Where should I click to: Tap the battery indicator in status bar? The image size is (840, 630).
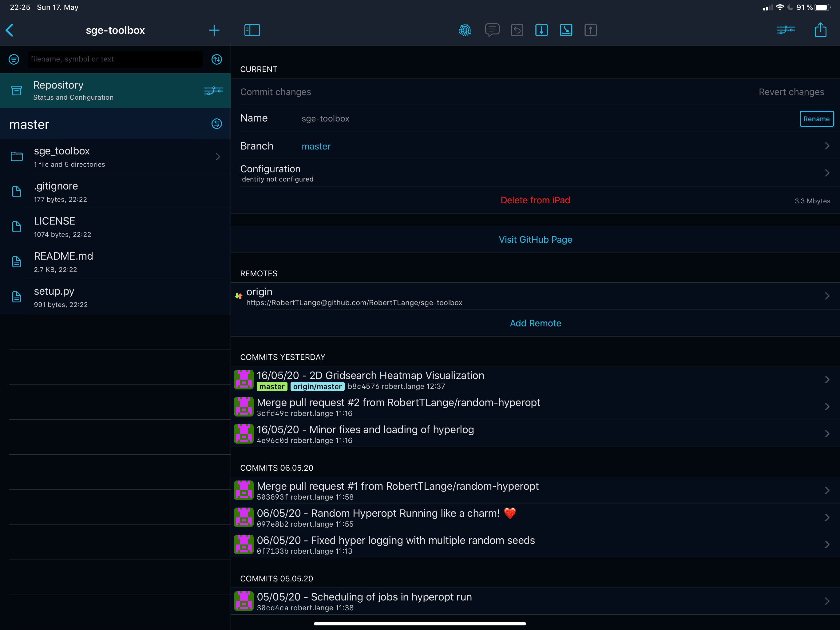pyautogui.click(x=822, y=7)
